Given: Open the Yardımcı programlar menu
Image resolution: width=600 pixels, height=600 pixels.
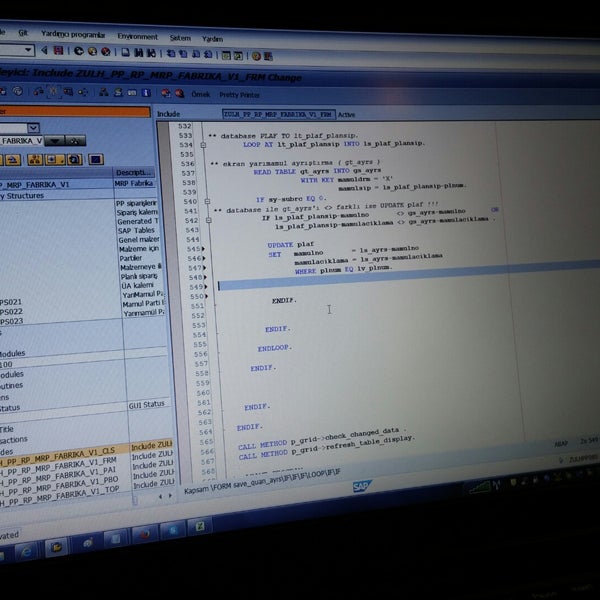Looking at the screenshot, I should [x=73, y=34].
